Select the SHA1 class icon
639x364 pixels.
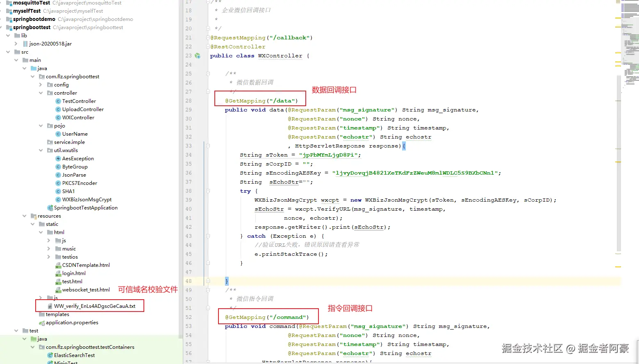coord(58,191)
